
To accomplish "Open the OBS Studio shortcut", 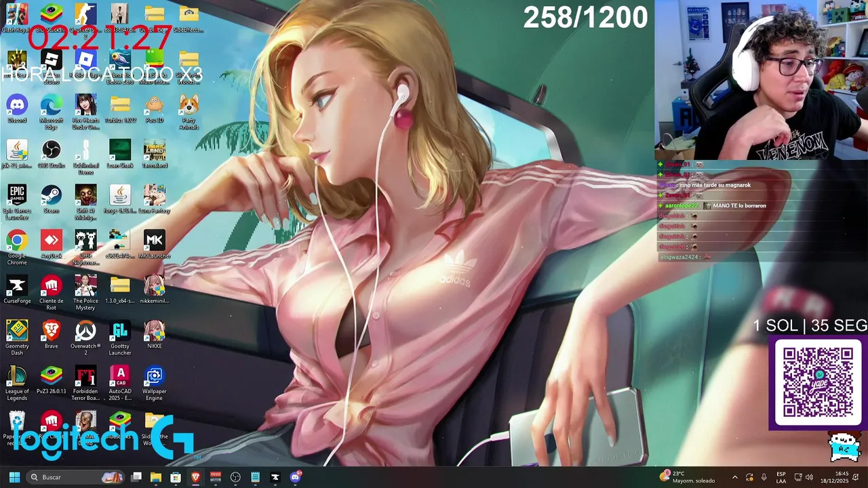I will tap(52, 154).
